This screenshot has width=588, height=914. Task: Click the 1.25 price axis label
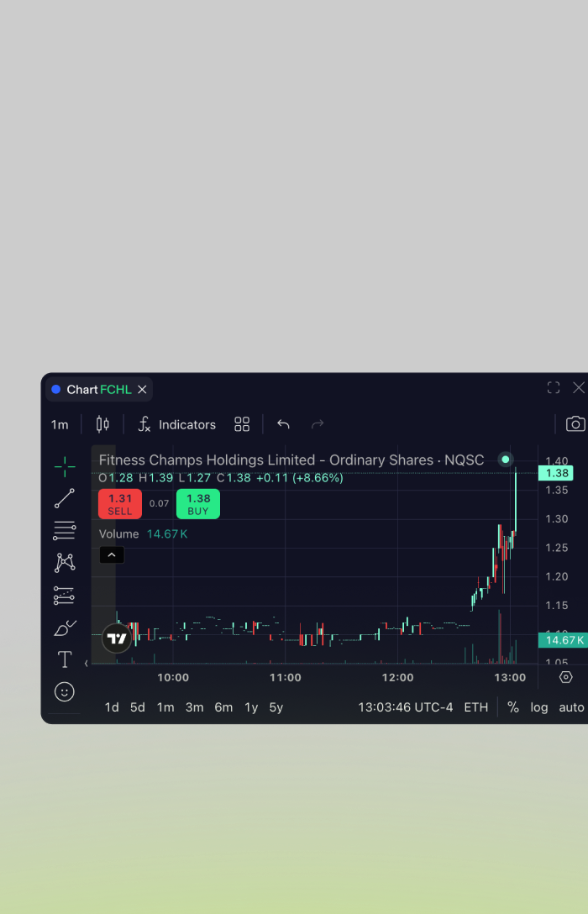[x=557, y=548]
